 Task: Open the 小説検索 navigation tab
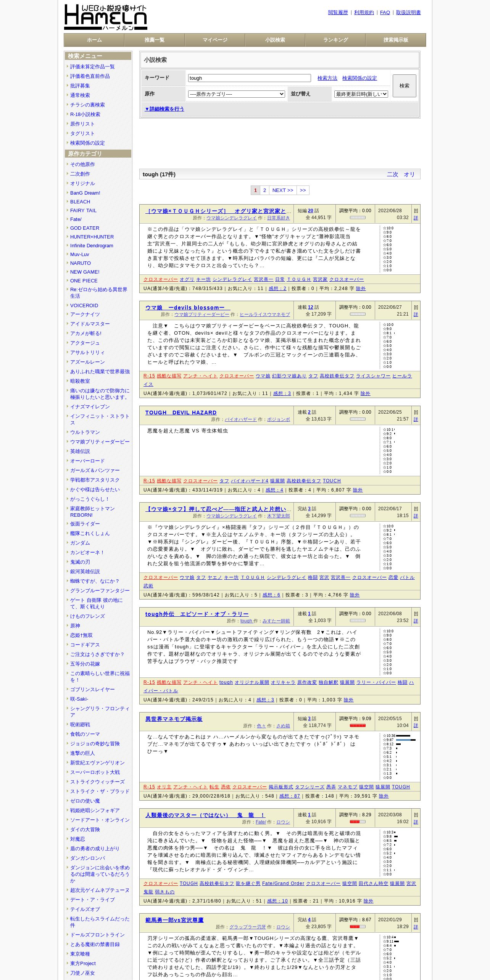pos(275,40)
